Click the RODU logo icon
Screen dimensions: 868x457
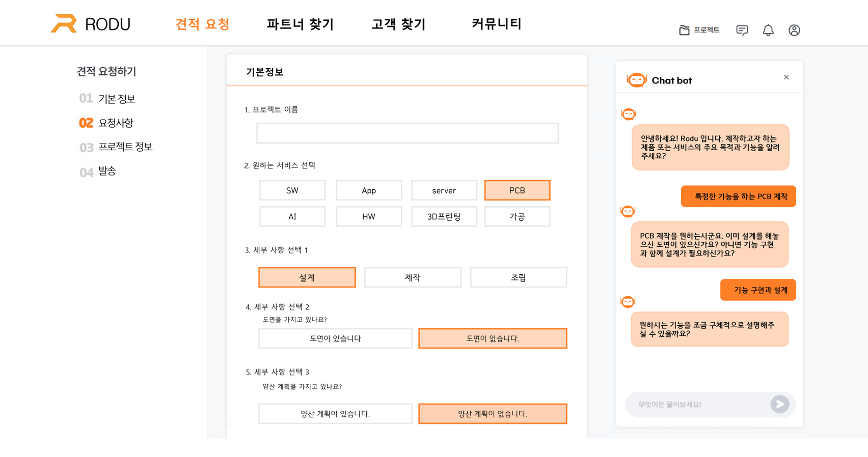(64, 23)
